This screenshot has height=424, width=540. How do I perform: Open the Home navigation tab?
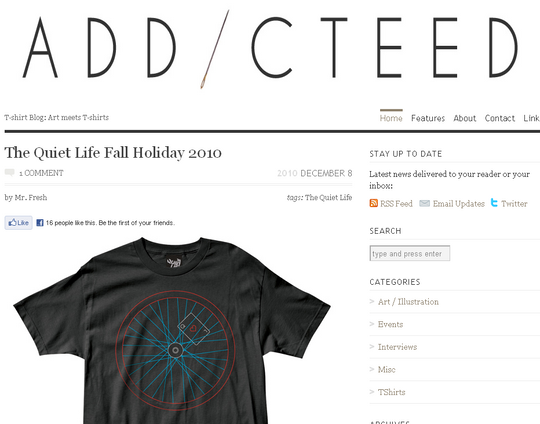[391, 118]
